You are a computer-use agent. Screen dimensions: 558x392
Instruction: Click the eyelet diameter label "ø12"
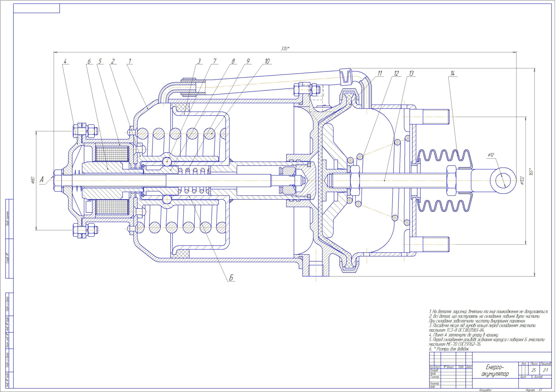tap(491, 155)
